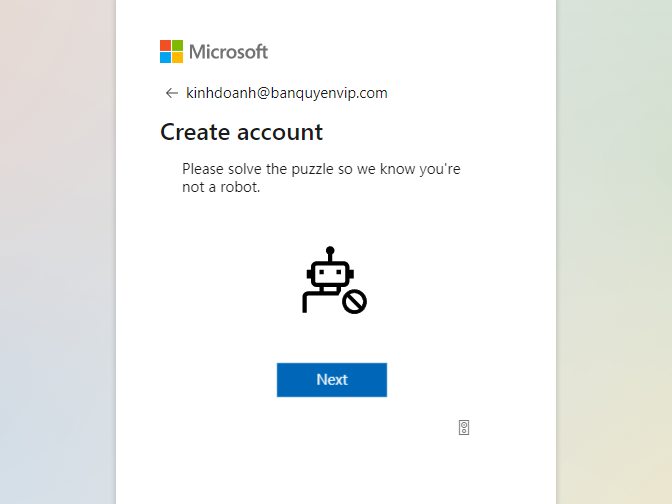
Task: Click the kinhdoanh@banquyenvip.com email address
Action: click(x=287, y=93)
